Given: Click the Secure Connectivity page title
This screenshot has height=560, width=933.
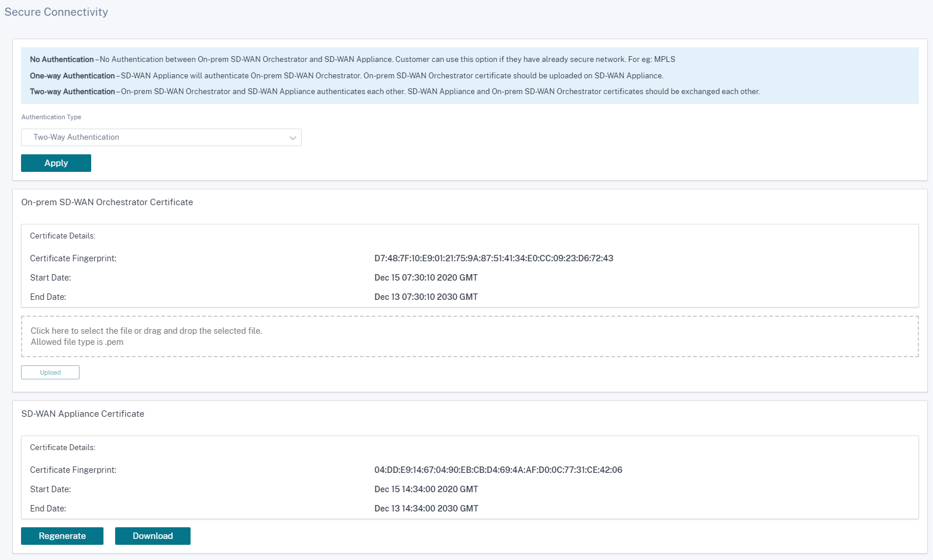Looking at the screenshot, I should coord(56,12).
